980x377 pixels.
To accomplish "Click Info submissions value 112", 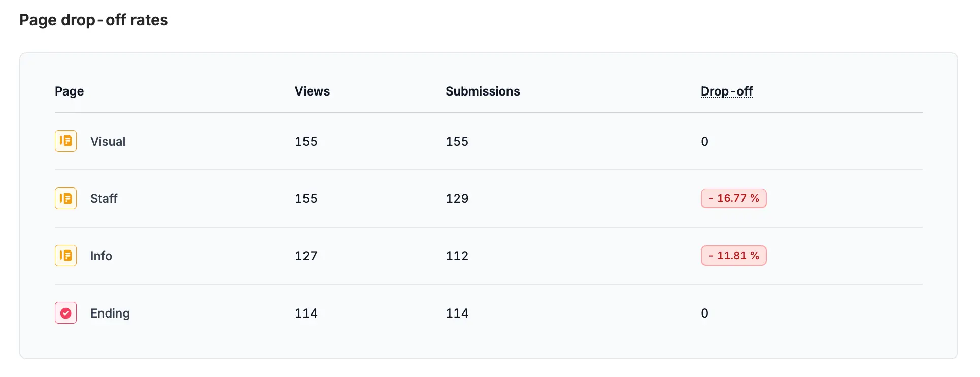I will [457, 256].
